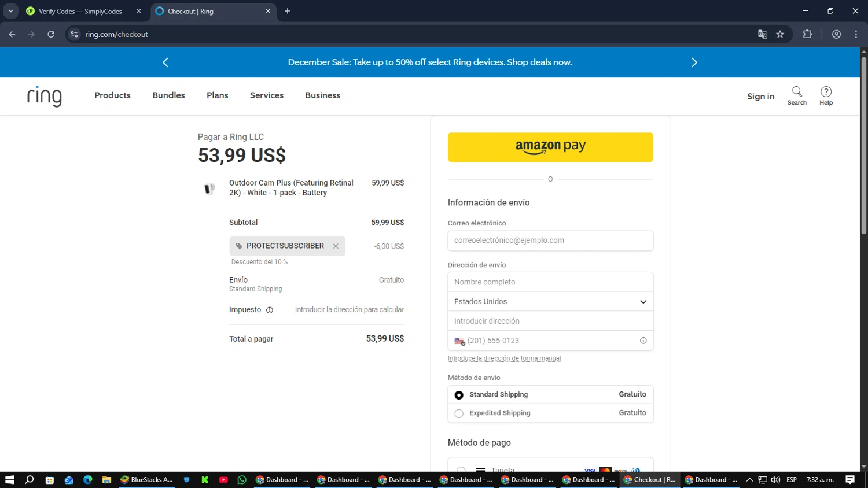868x488 pixels.
Task: Open the tab search dropdown arrow
Action: [x=10, y=11]
